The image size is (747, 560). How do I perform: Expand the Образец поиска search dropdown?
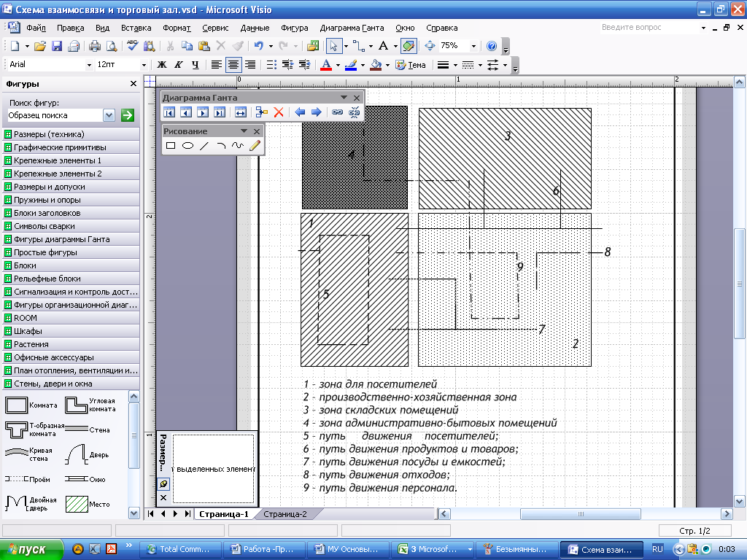pyautogui.click(x=109, y=115)
